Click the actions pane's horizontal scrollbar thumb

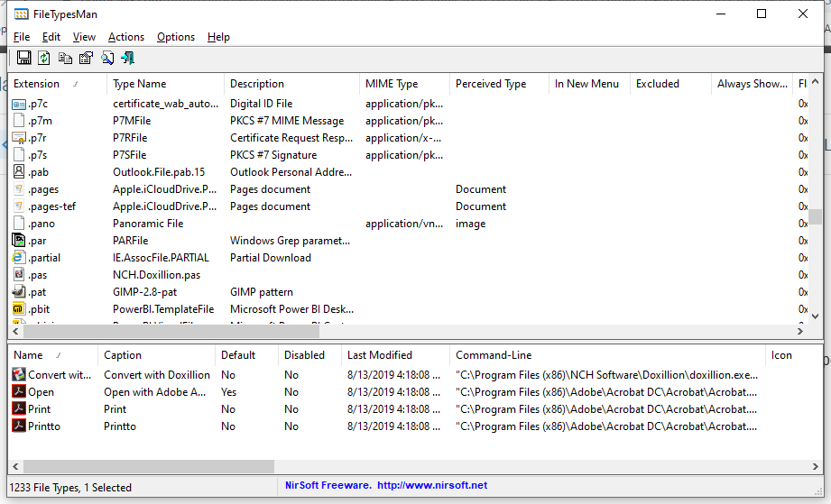149,466
